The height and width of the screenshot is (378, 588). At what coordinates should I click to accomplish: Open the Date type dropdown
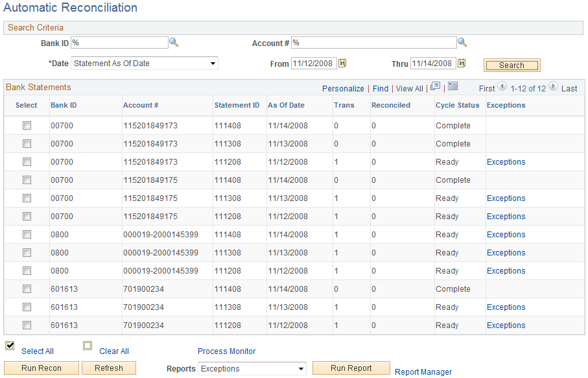pos(213,63)
